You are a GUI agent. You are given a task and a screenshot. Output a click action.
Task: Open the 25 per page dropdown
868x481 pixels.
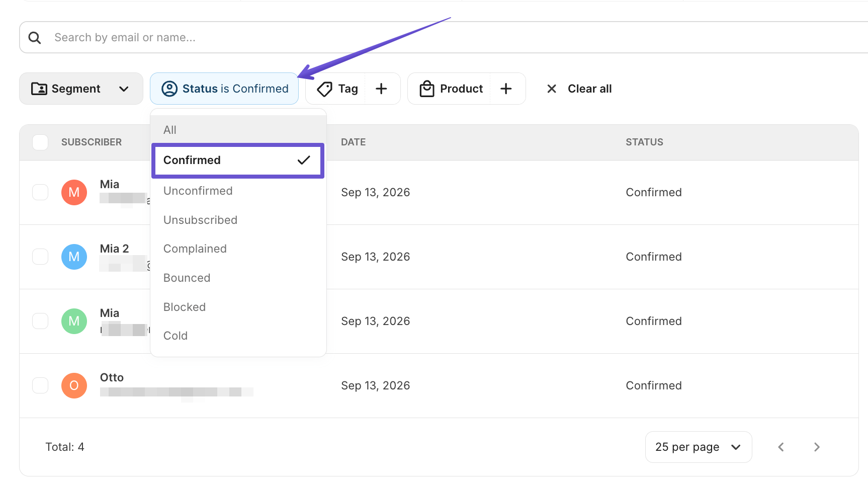coord(699,447)
